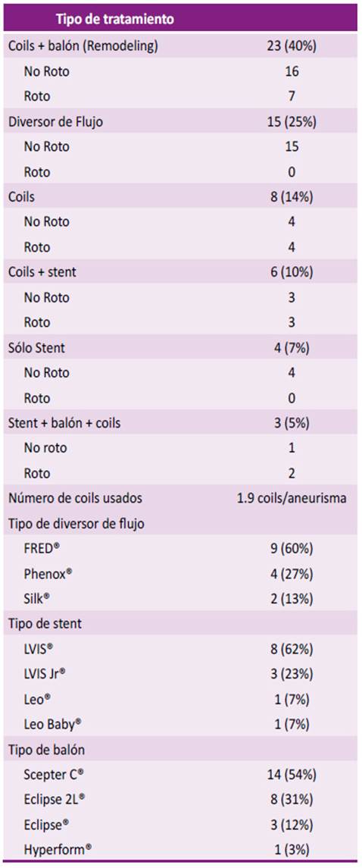Select the 'Hyperform®' row
362x868 pixels.
(x=181, y=850)
